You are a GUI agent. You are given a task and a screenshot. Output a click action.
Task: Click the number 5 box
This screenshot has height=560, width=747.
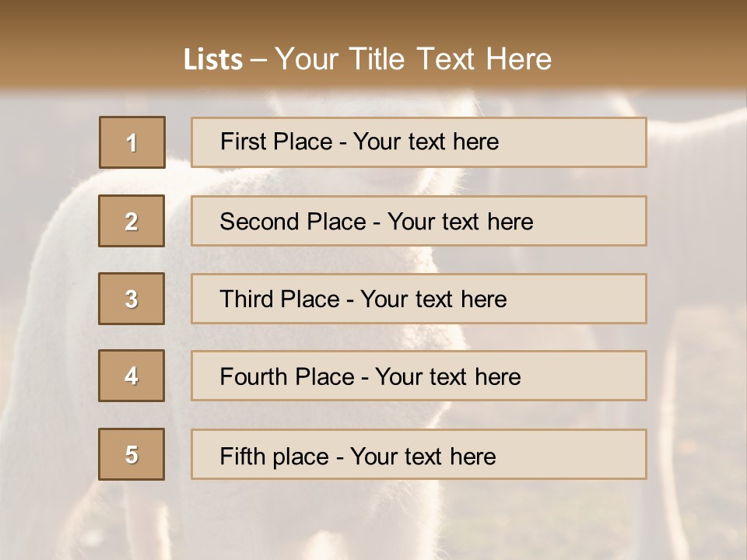click(132, 454)
